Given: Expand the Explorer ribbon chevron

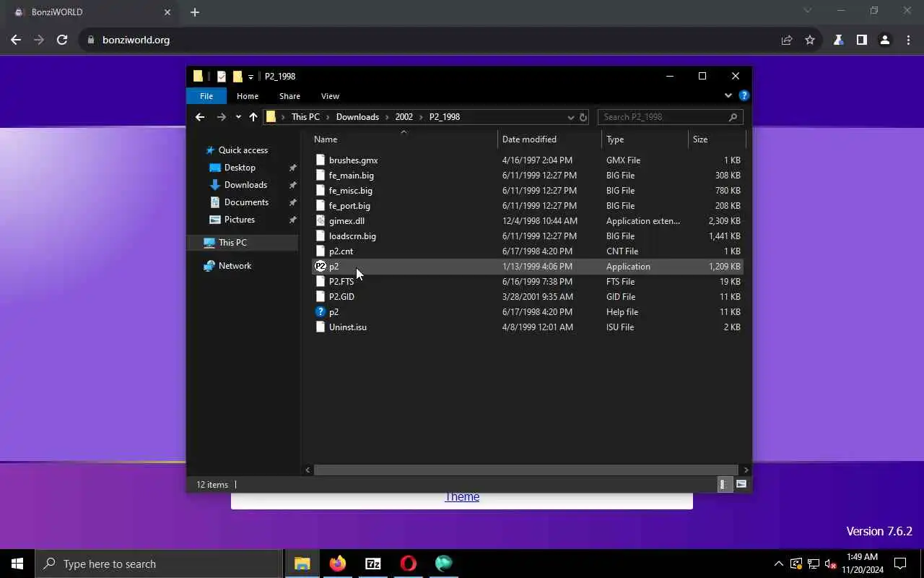Looking at the screenshot, I should (728, 95).
